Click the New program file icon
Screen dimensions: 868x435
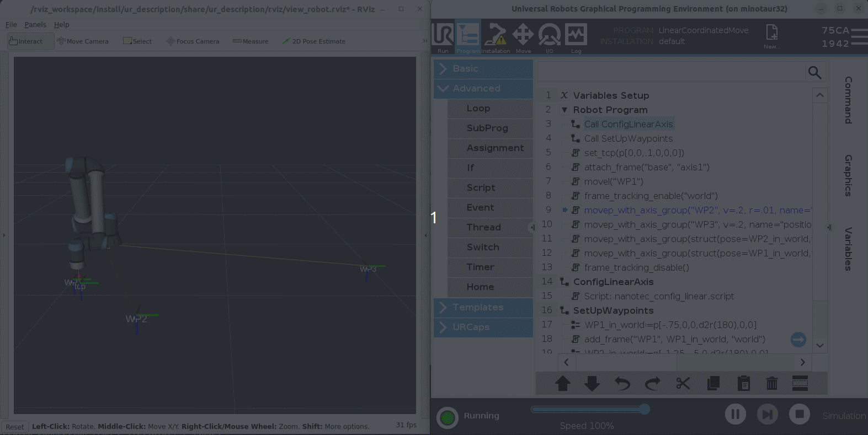[x=771, y=34]
